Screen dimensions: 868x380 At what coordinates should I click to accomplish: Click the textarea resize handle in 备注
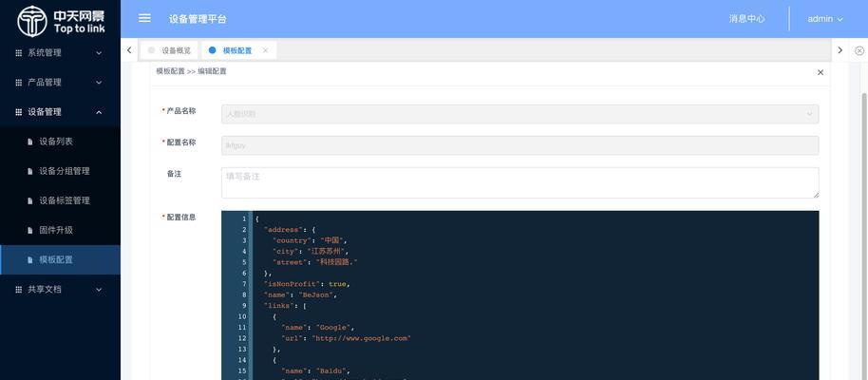pos(816,195)
